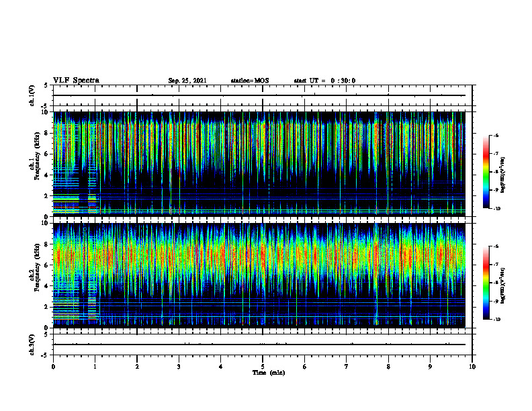This screenshot has height=411, width=532.
Task: Click the '-7' tick on ch.2 color bar
Action: pyautogui.click(x=496, y=265)
